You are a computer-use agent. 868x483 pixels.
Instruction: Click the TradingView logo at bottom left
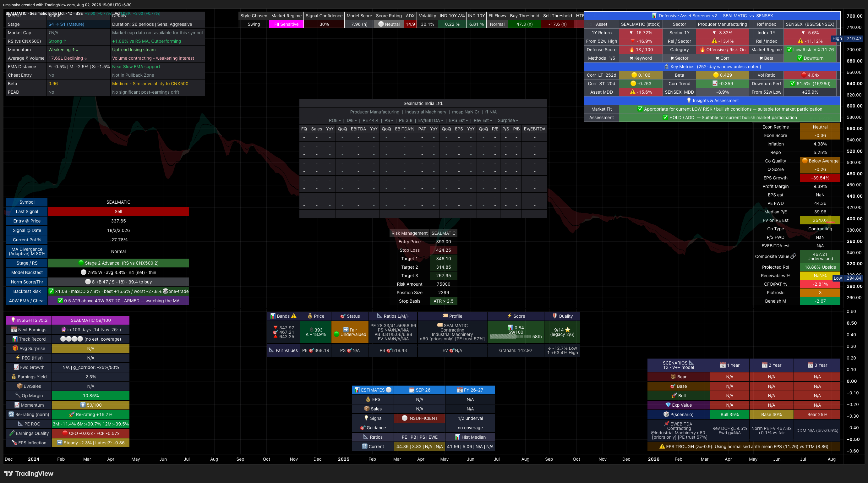(28, 474)
